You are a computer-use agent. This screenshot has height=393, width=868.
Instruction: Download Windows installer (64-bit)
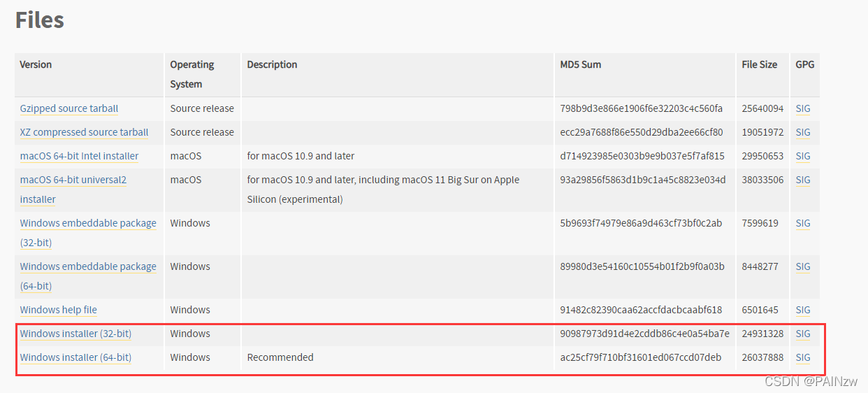[75, 357]
